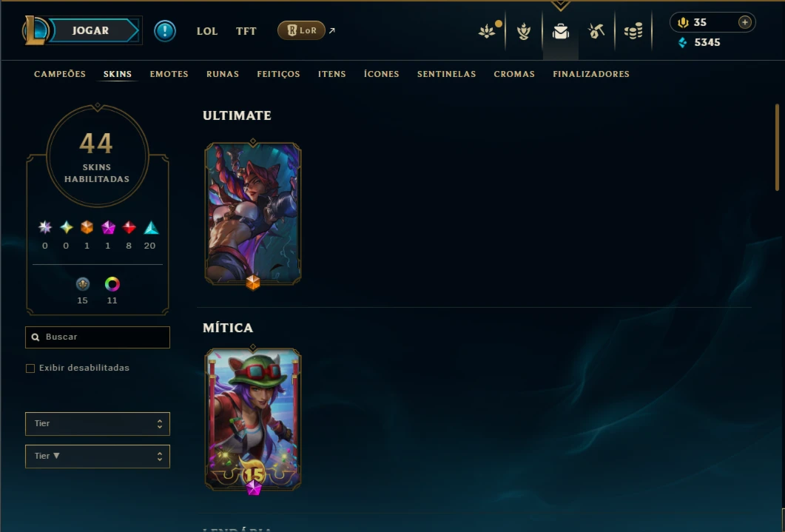Open the Collection bag icon
785x532 pixels.
point(561,32)
